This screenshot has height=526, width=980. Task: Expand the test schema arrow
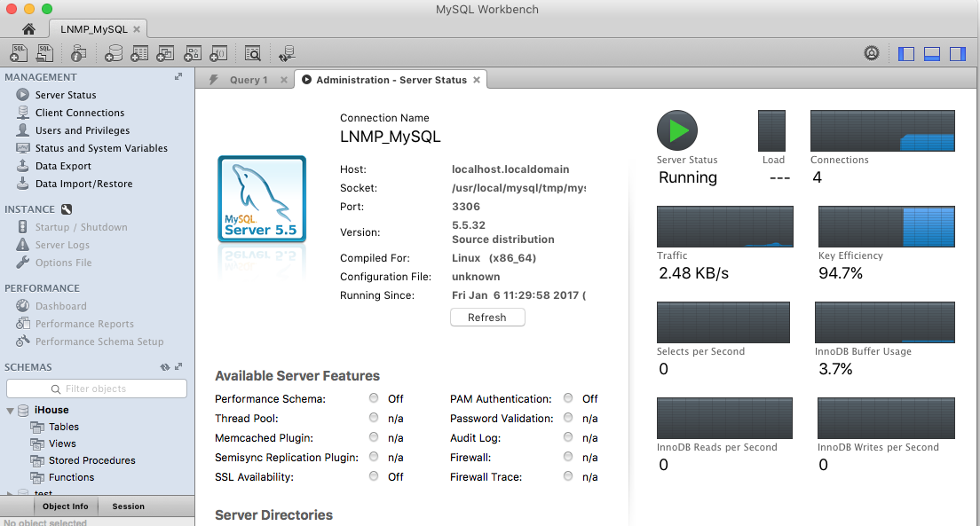(x=10, y=493)
